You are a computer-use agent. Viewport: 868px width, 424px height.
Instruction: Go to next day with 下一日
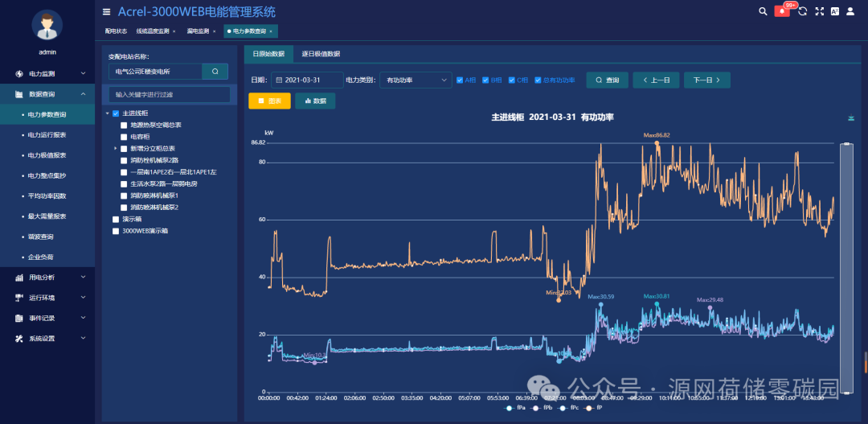pyautogui.click(x=707, y=80)
